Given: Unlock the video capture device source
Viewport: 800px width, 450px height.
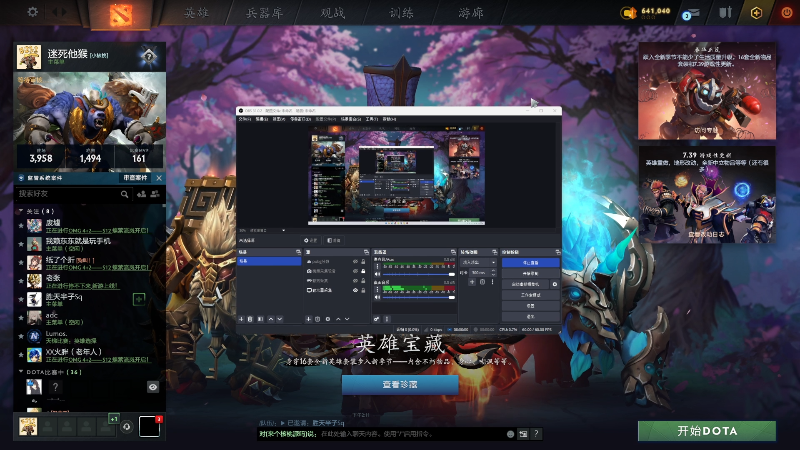Looking at the screenshot, I should click(x=363, y=271).
